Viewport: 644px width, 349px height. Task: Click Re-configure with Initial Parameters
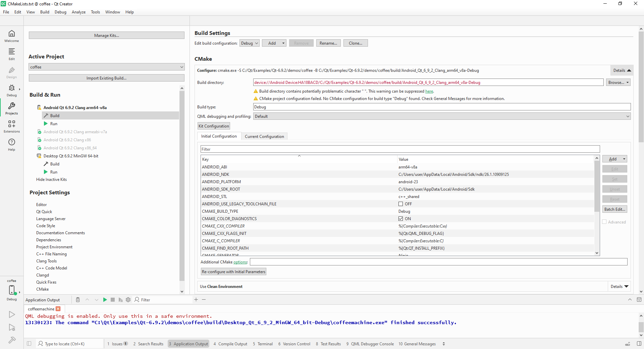pos(233,272)
